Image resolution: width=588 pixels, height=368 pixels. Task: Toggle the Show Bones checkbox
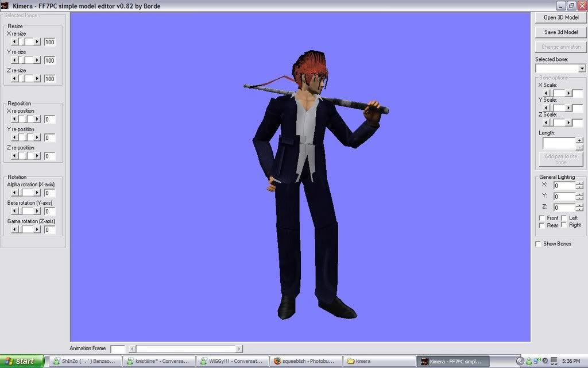coord(538,244)
